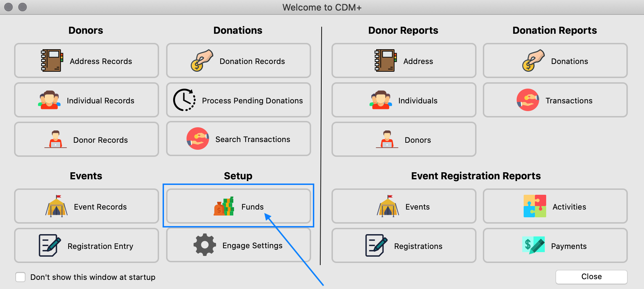Click the Process Pending Donations clock icon
644x289 pixels.
tap(184, 100)
